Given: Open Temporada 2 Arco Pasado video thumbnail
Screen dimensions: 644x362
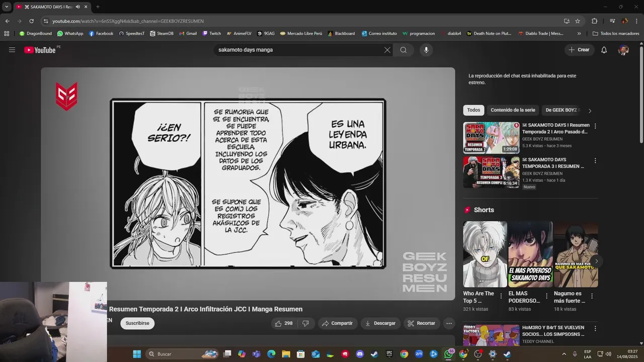Looking at the screenshot, I should (x=491, y=137).
